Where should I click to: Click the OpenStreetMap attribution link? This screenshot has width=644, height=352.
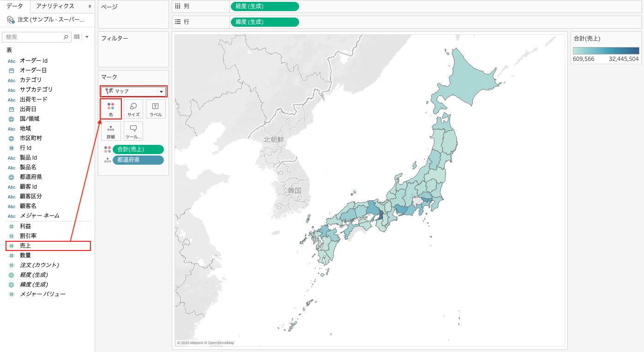click(x=221, y=343)
